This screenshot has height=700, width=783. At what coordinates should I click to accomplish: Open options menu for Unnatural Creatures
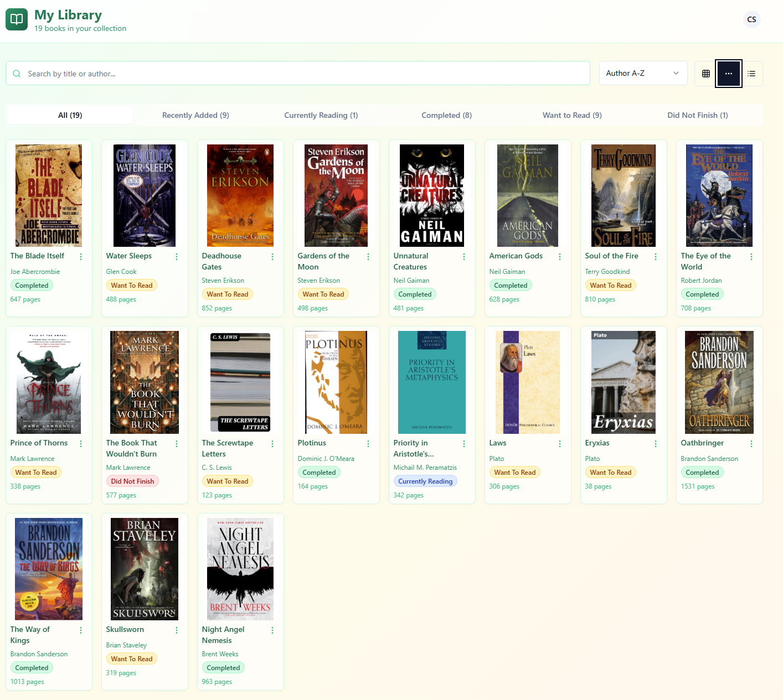click(x=464, y=257)
